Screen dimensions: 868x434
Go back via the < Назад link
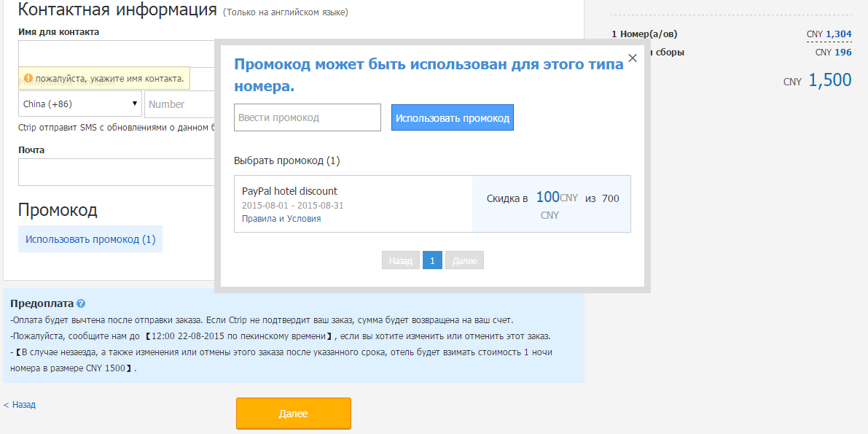(x=20, y=405)
